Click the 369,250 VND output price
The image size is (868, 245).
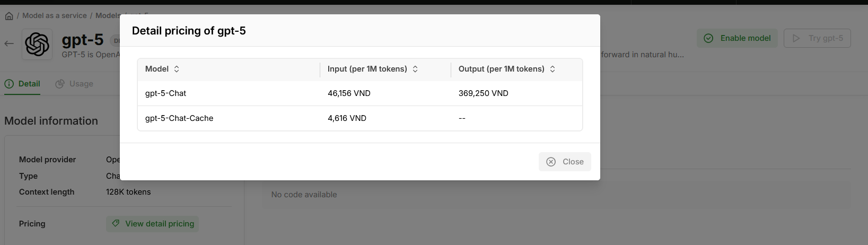point(483,93)
